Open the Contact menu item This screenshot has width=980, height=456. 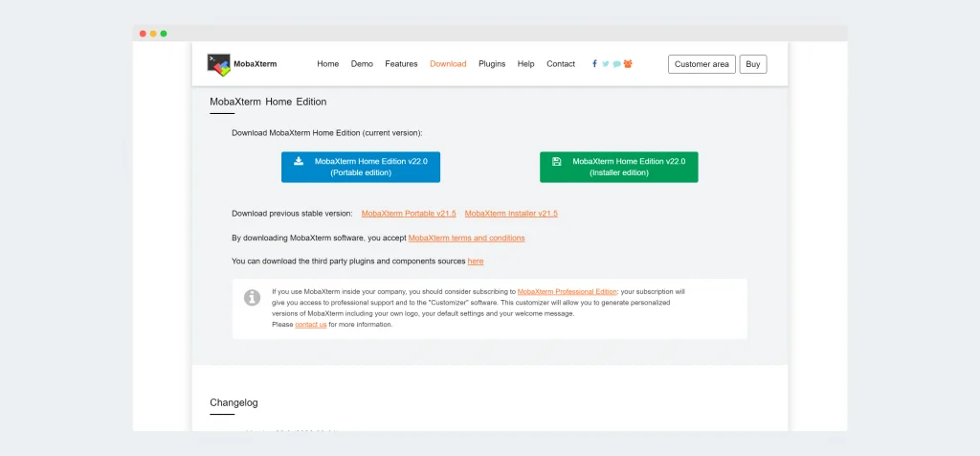[561, 64]
